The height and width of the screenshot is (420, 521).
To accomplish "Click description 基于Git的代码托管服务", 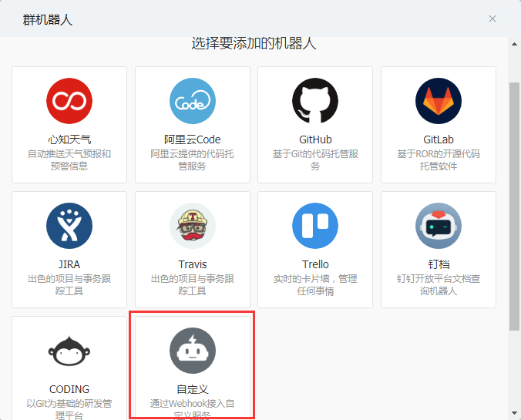I will click(315, 160).
